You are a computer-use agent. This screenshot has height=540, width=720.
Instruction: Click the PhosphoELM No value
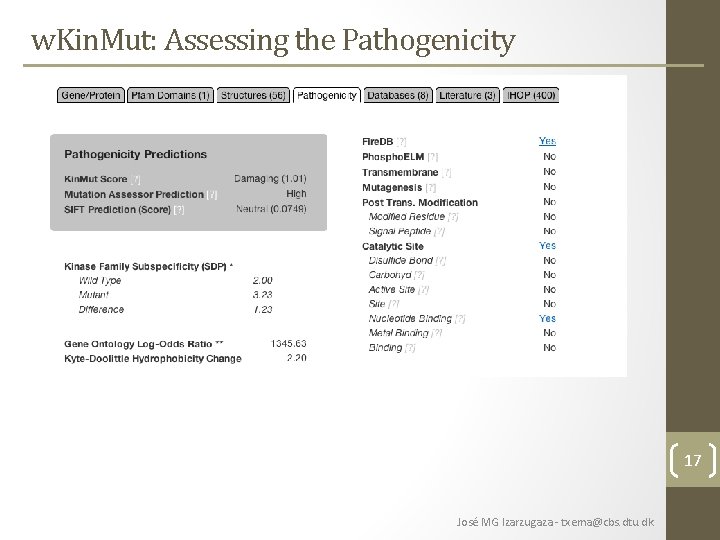[x=550, y=157]
